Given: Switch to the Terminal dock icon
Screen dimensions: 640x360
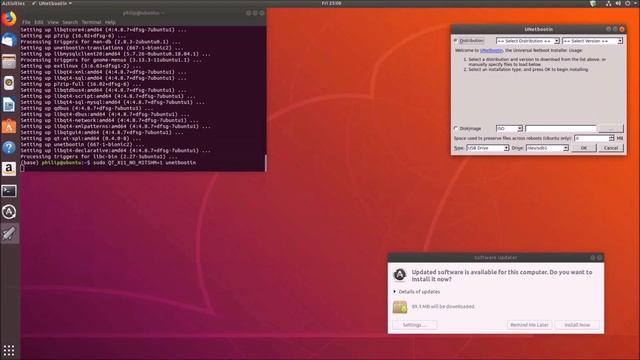Looking at the screenshot, I should (9, 191).
